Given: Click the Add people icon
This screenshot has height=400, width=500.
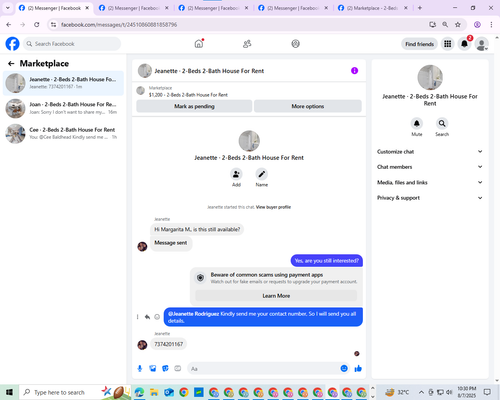Looking at the screenshot, I should point(236,174).
